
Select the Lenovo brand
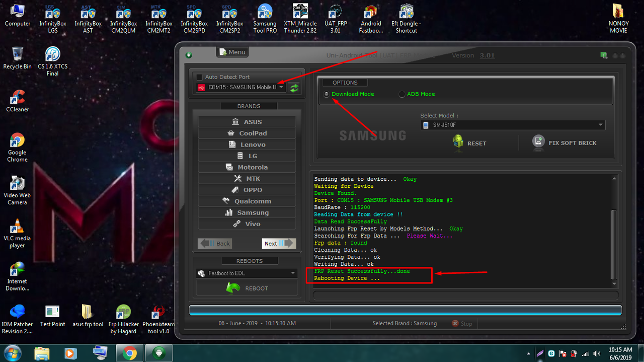pyautogui.click(x=247, y=144)
